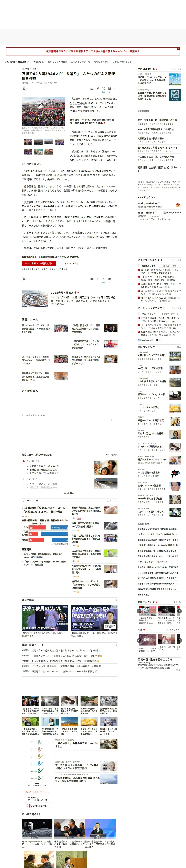Click もっと見る beside アクセスランキング

176,260
